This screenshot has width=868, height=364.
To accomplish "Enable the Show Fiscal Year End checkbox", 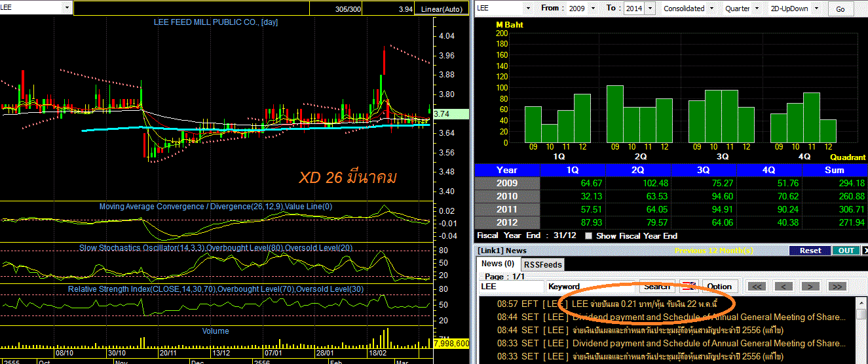I will pyautogui.click(x=588, y=235).
